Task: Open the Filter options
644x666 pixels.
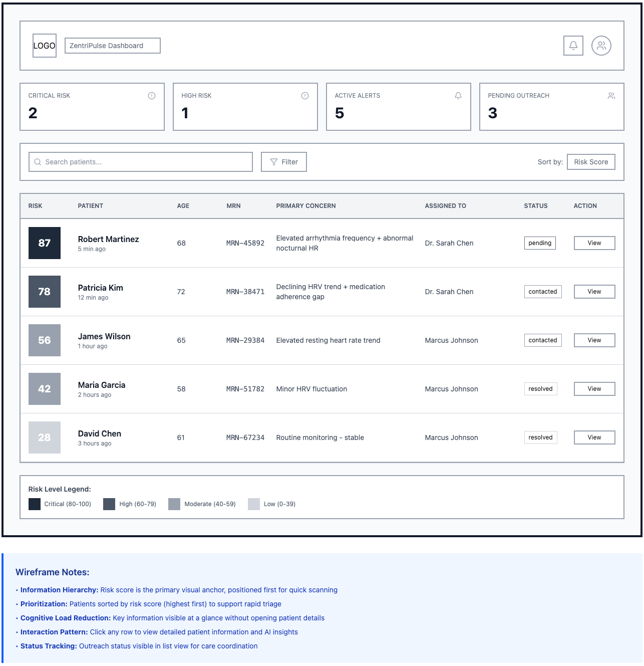Action: point(284,162)
